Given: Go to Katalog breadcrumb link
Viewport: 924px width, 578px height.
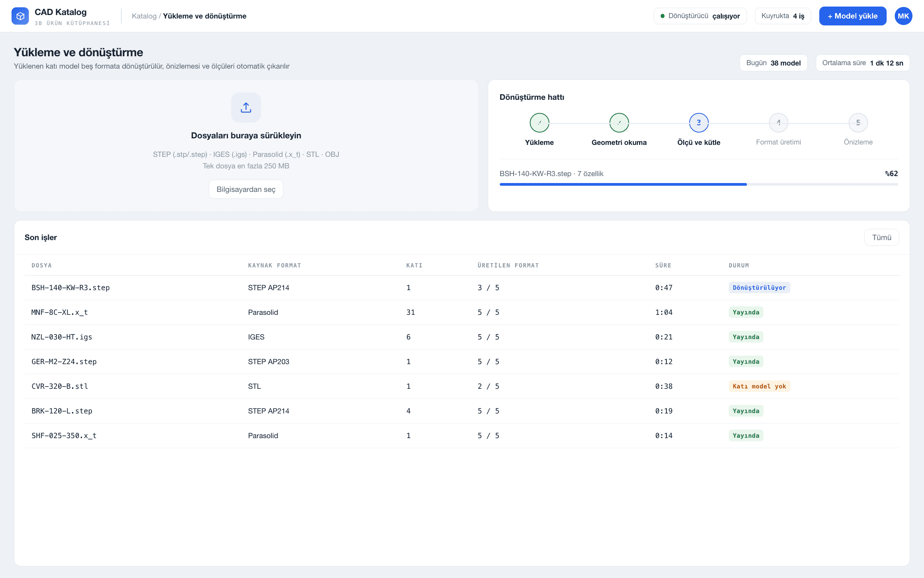Looking at the screenshot, I should [144, 16].
